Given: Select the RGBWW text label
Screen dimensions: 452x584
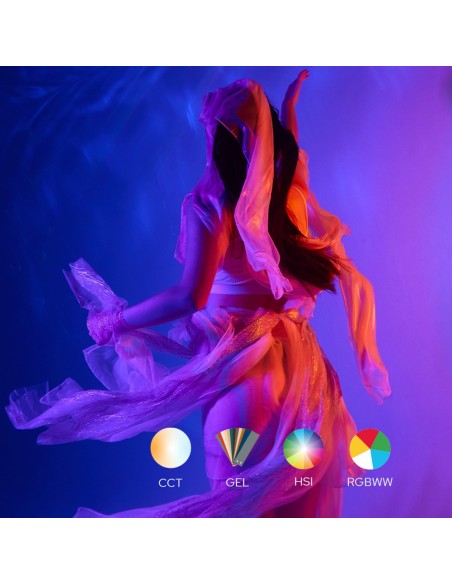Looking at the screenshot, I should 370,482.
